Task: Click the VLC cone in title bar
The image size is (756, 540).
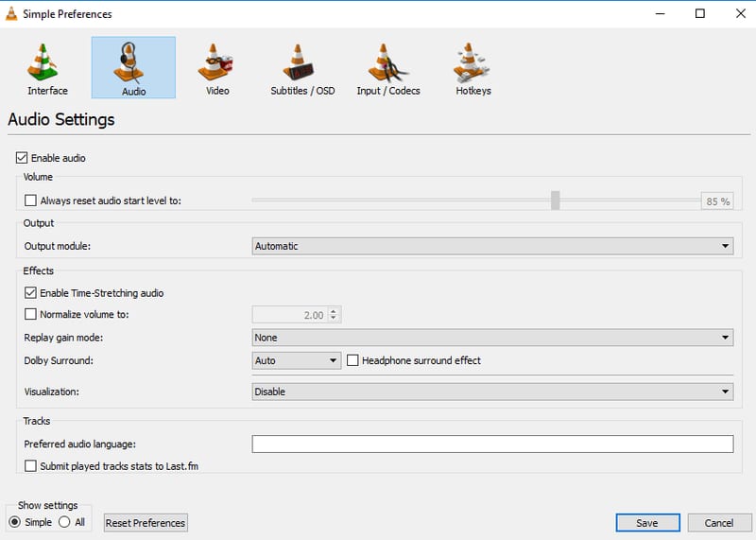Action: [11, 13]
